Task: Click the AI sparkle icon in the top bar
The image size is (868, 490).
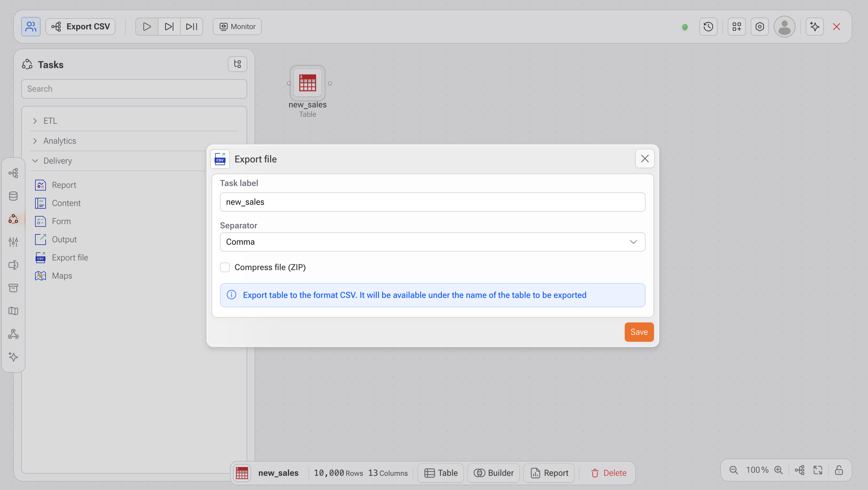Action: click(x=815, y=27)
